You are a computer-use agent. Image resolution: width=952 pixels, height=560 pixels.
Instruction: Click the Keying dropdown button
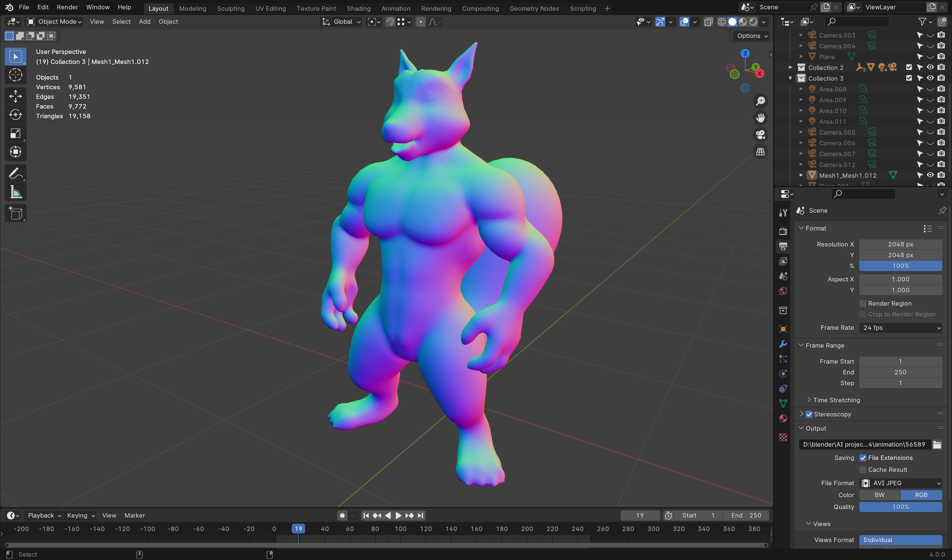[x=80, y=516]
